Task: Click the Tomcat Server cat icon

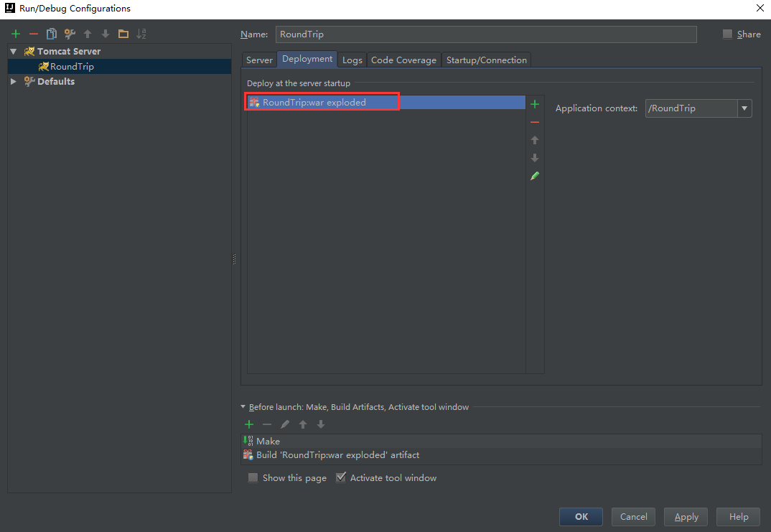Action: click(29, 51)
